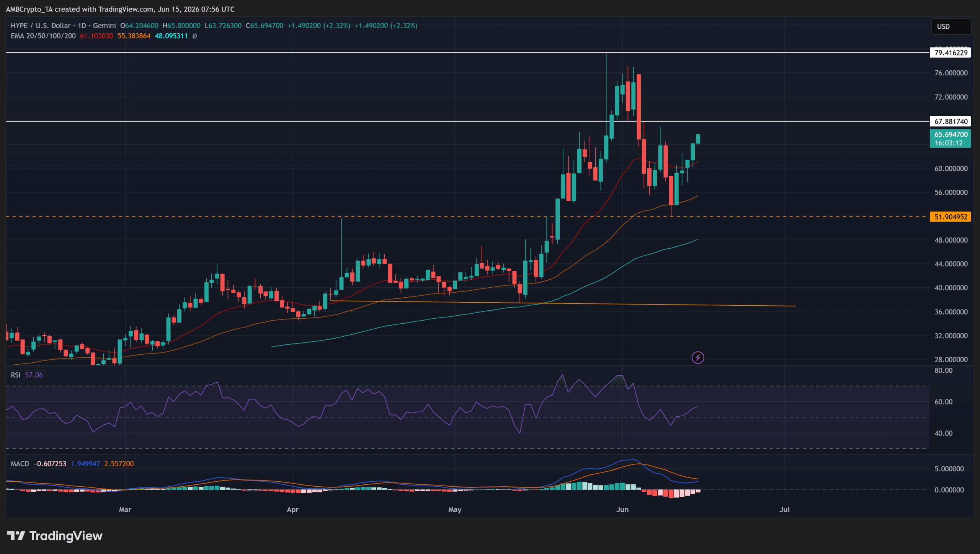
Task: Click the high price value 65.800000
Action: pyautogui.click(x=184, y=26)
